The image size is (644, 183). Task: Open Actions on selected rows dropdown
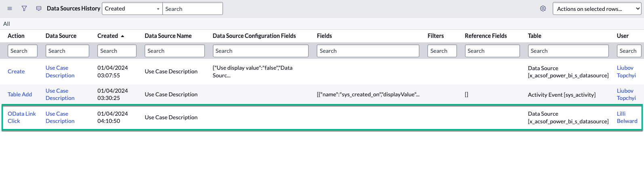[x=597, y=9]
